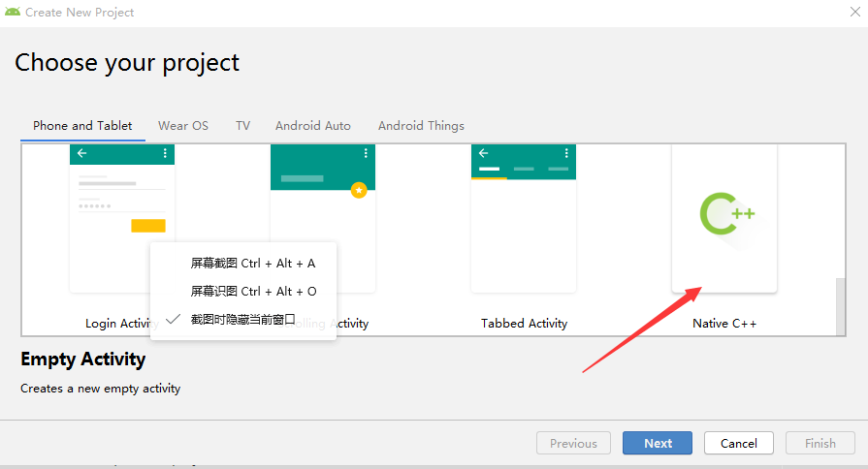The height and width of the screenshot is (469, 868).
Task: Click the Android Studio logo in title bar
Action: 13,12
